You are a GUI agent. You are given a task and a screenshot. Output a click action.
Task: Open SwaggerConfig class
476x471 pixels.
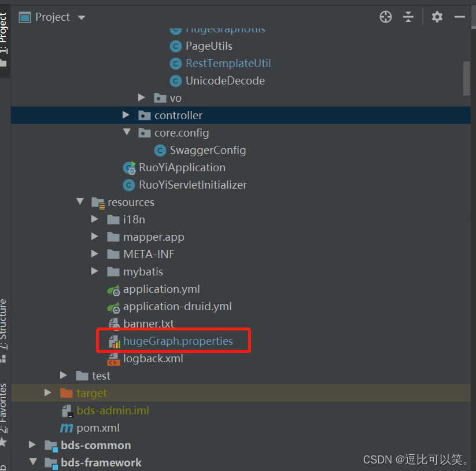pyautogui.click(x=208, y=150)
